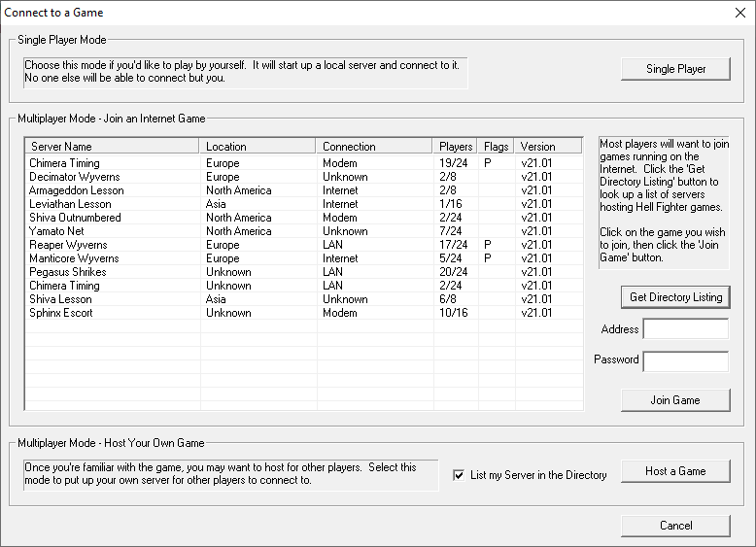Screen dimensions: 756x547
Task: Cancel the Connect to a Game dialog
Action: coord(675,526)
